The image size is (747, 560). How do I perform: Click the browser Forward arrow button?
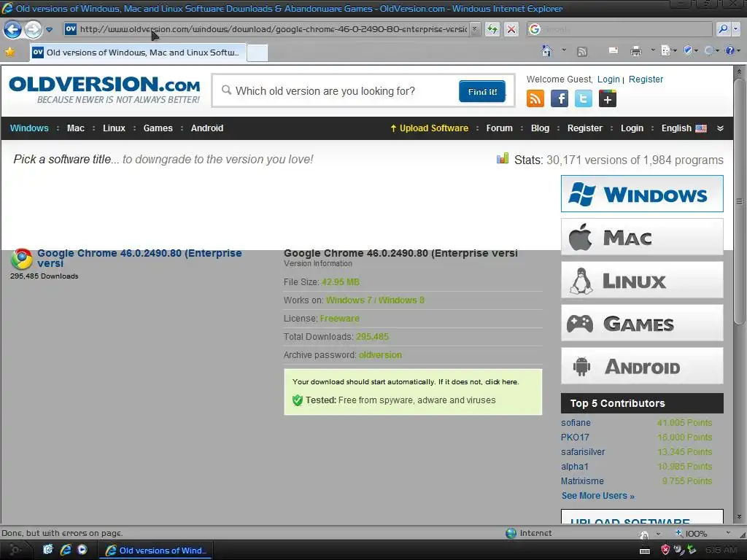(x=33, y=29)
